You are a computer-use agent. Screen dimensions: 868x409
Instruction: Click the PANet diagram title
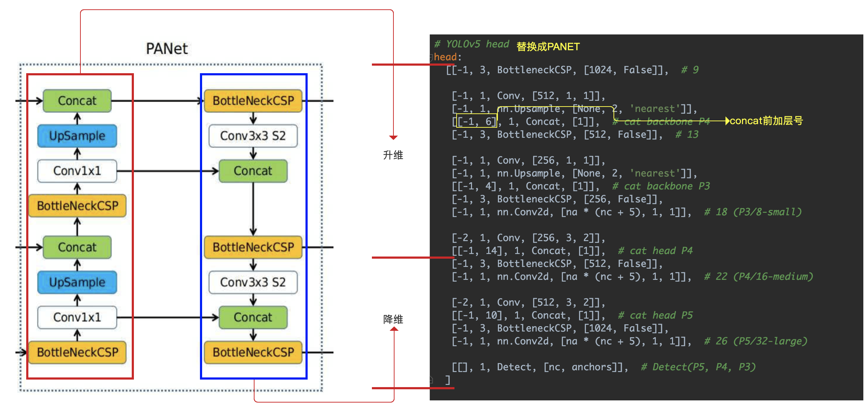coord(167,49)
